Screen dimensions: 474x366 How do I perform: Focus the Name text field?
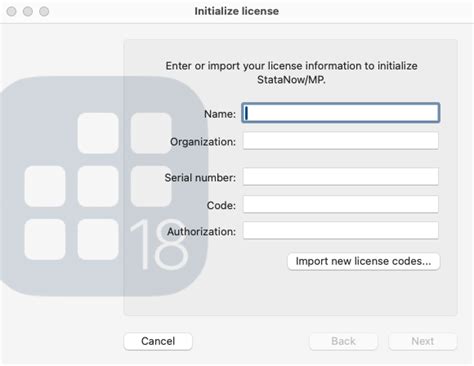pyautogui.click(x=340, y=113)
